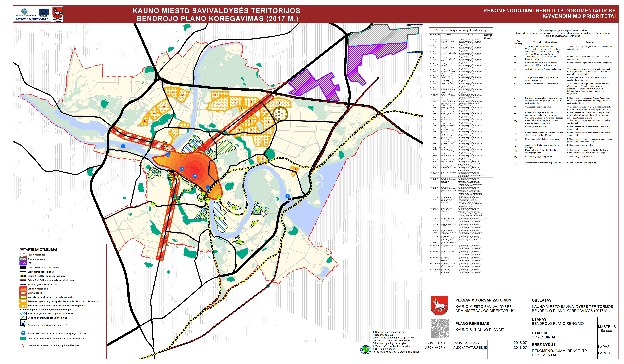The width and height of the screenshot is (624, 364).
Task: Click the P1 label on the map
Action: click(195, 148)
